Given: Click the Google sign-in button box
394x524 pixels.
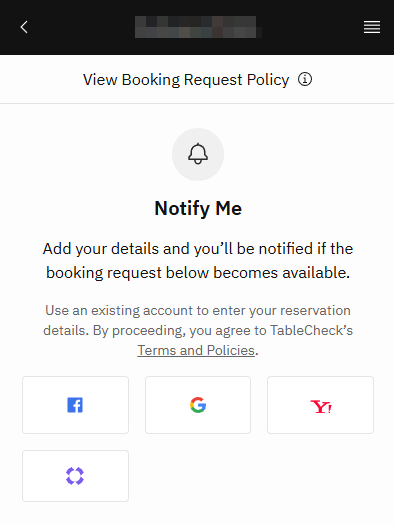Looking at the screenshot, I should [198, 405].
